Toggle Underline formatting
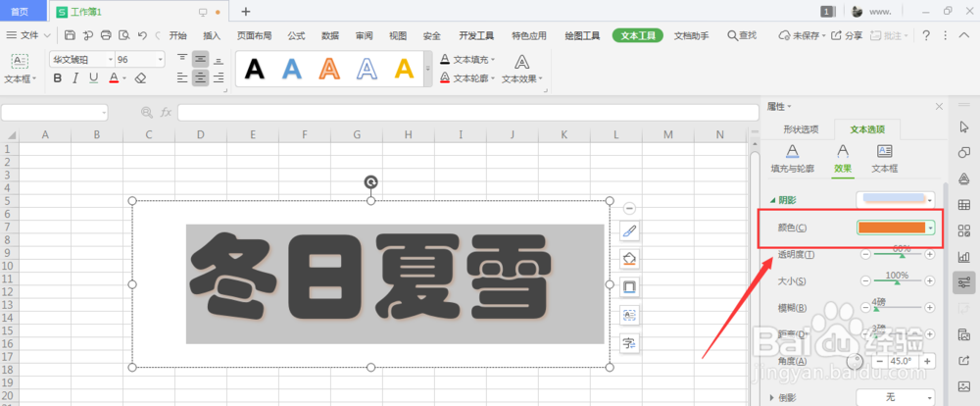Viewport: 980px width, 406px height. tap(94, 78)
